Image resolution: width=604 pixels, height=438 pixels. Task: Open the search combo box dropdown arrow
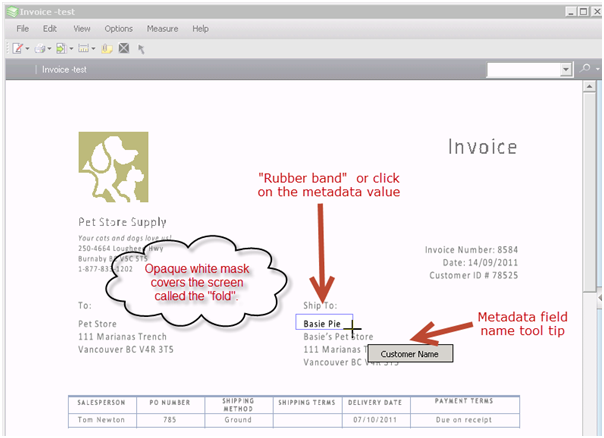565,70
